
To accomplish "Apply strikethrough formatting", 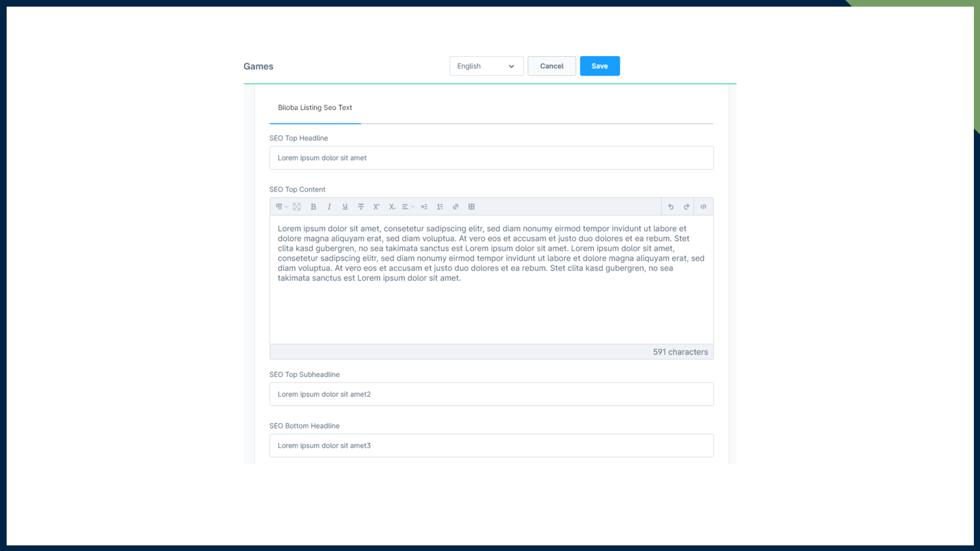I will [361, 207].
